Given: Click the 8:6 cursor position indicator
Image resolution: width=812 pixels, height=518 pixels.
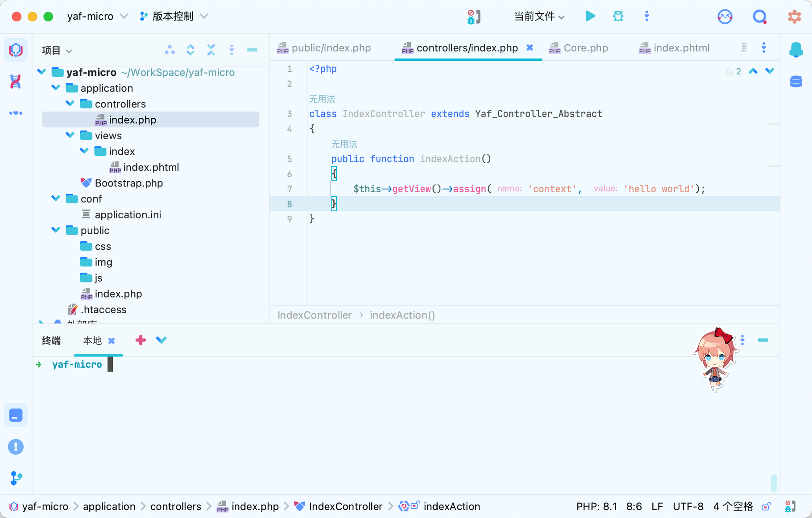Looking at the screenshot, I should [634, 506].
